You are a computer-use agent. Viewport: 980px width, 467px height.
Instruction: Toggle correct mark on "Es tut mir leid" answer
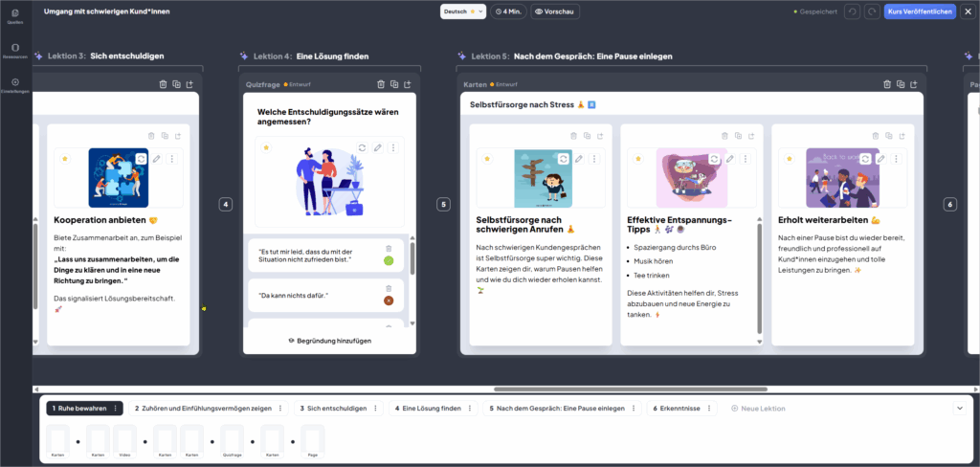pos(389,260)
